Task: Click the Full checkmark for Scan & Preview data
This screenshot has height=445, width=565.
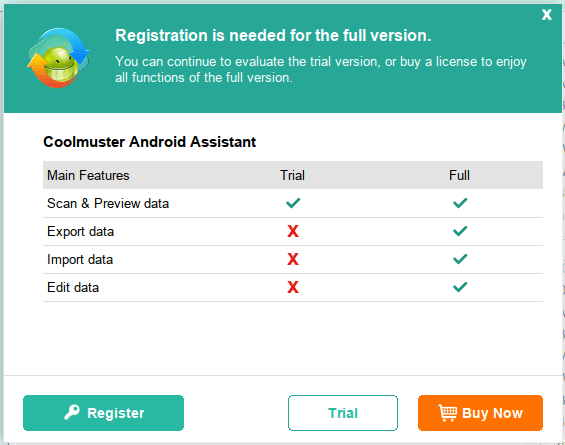Action: 460,203
